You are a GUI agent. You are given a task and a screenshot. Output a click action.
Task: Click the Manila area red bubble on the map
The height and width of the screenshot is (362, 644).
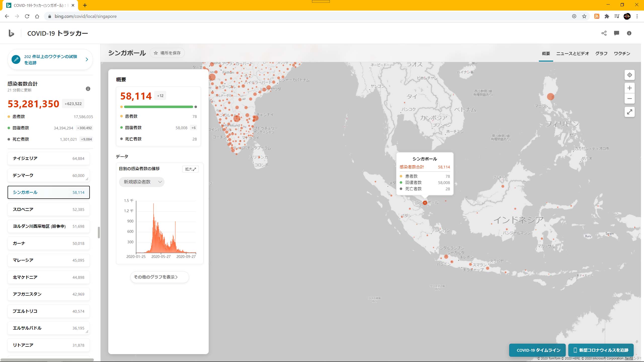[551, 97]
